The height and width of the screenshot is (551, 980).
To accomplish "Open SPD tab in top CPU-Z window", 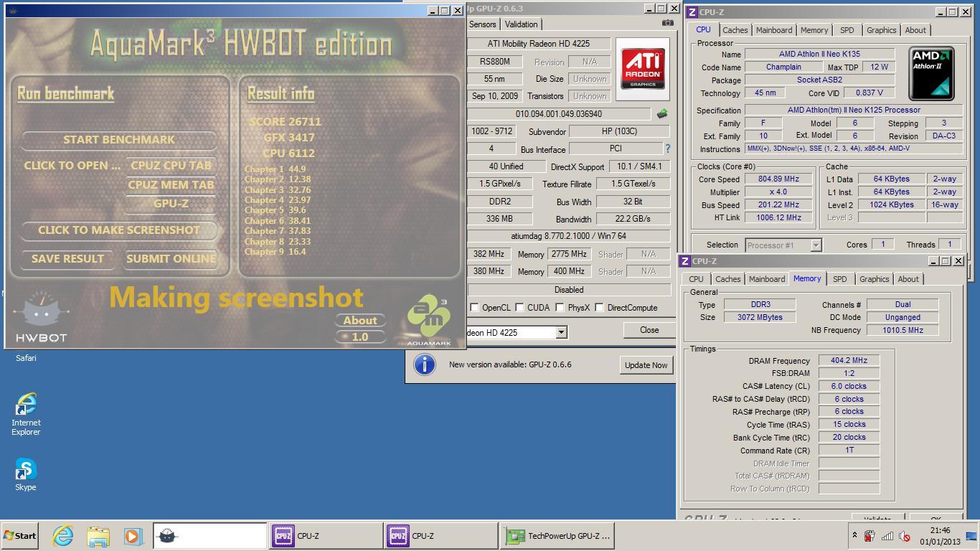I will [x=847, y=30].
